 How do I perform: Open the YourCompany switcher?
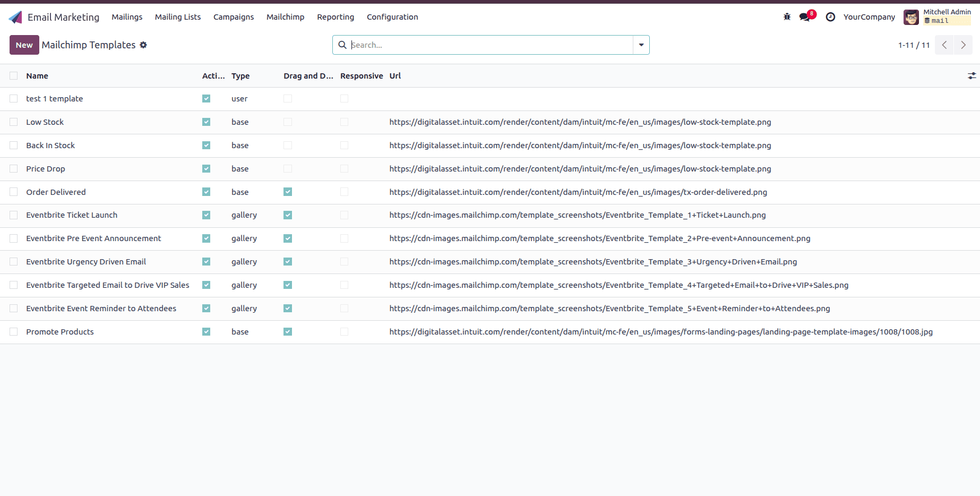869,17
